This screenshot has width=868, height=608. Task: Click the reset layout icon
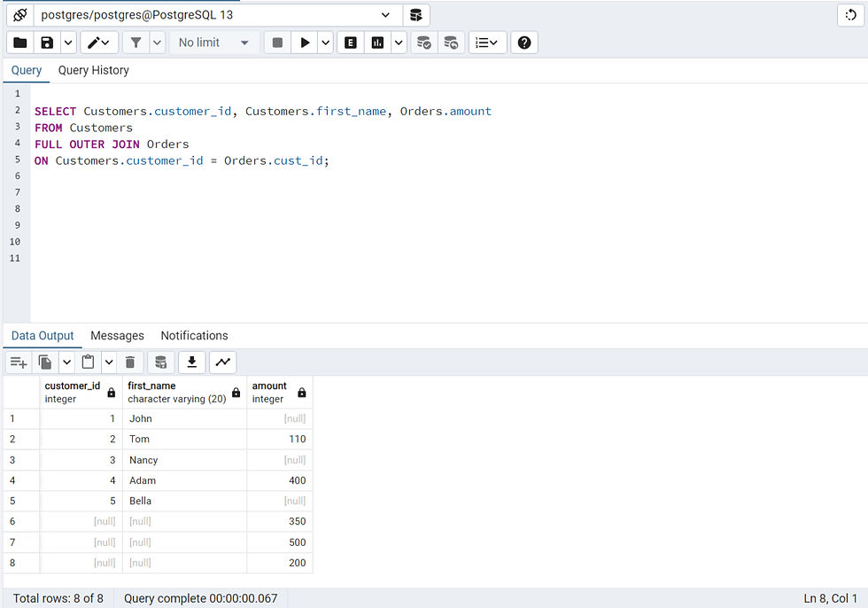[x=850, y=15]
